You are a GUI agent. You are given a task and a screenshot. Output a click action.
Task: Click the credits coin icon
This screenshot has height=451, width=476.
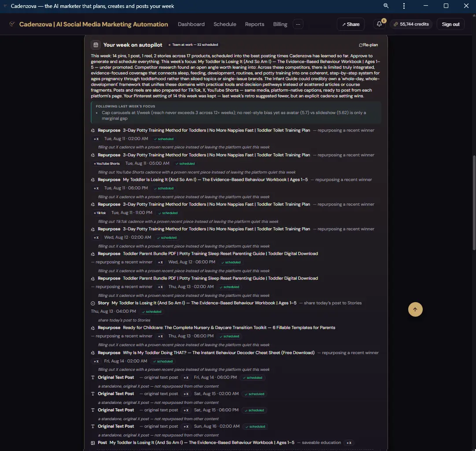pos(395,24)
